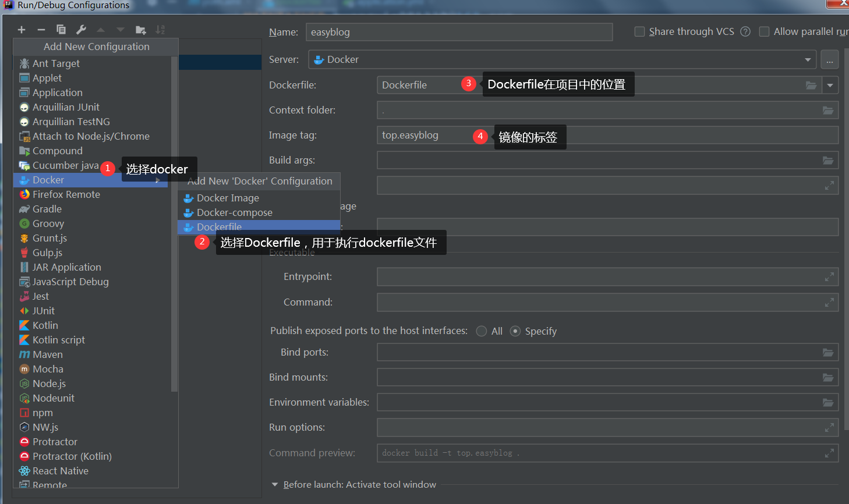The height and width of the screenshot is (504, 849).
Task: Expand the Run options field
Action: click(829, 428)
